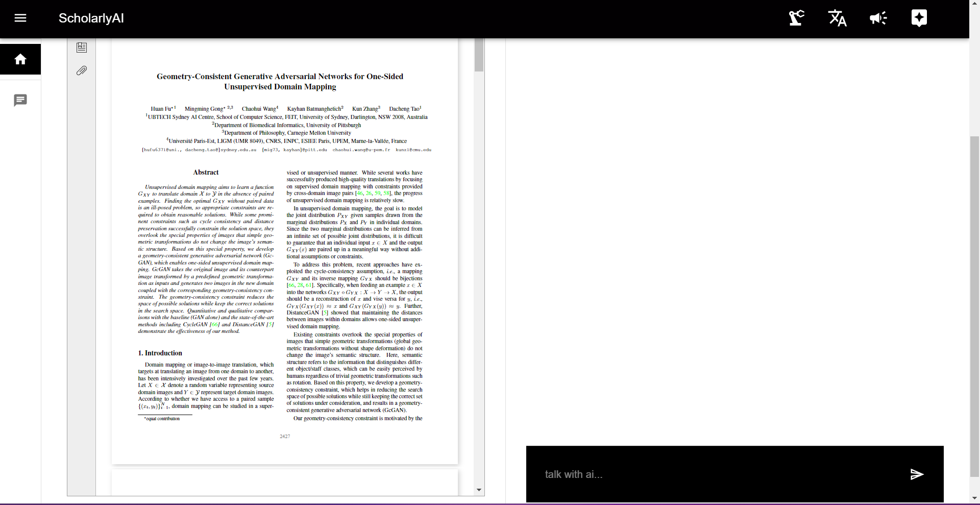Go to Home in the sidebar
980x505 pixels.
click(x=20, y=59)
